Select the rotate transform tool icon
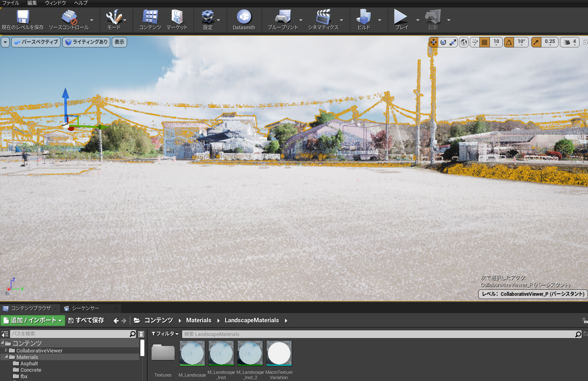This screenshot has width=588, height=381. 443,42
